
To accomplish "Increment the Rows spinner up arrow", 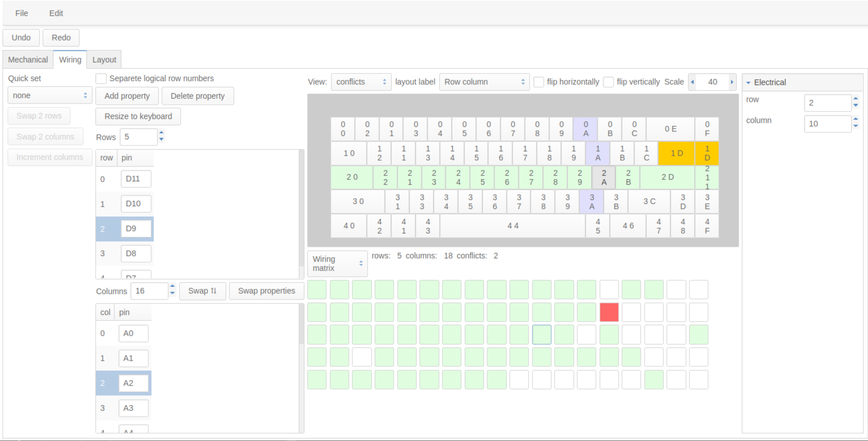I will point(162,133).
